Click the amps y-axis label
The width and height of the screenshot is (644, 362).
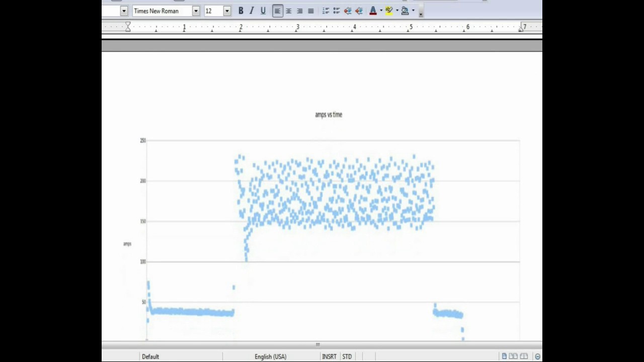click(127, 244)
